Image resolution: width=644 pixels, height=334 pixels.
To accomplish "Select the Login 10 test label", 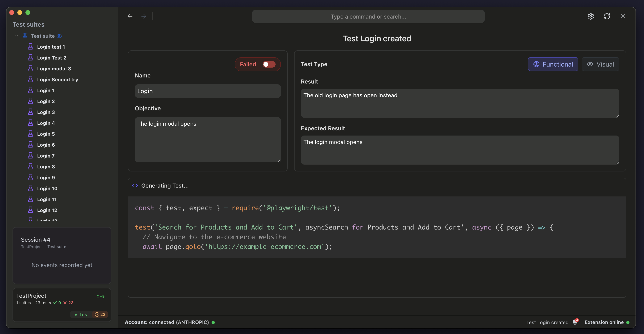I will tap(47, 188).
